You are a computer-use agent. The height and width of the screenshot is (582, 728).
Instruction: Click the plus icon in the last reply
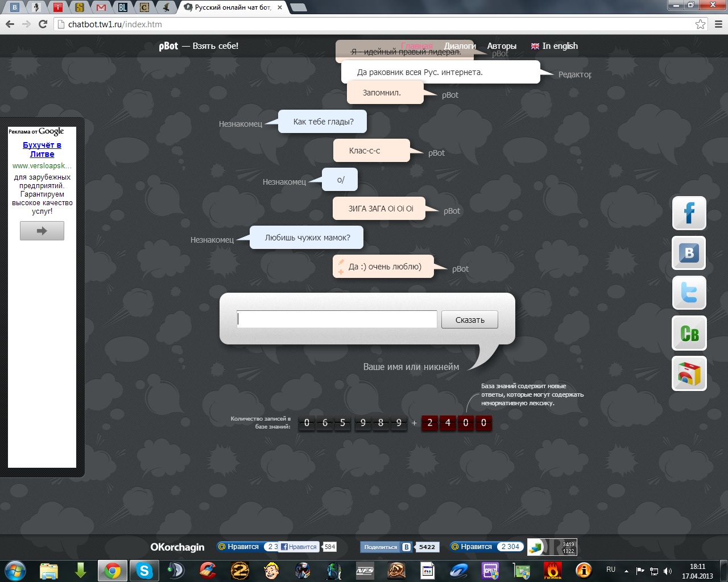pyautogui.click(x=341, y=272)
